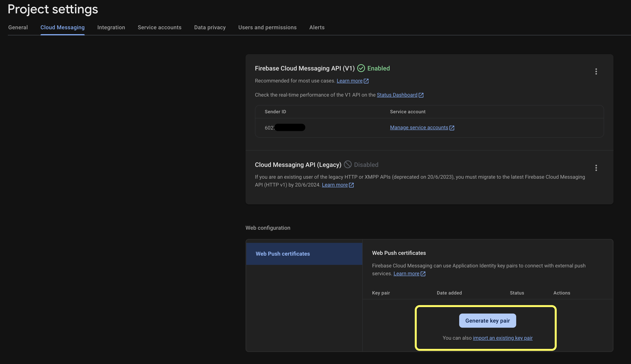Click the Project settings page title
This screenshot has height=364, width=631.
point(53,9)
